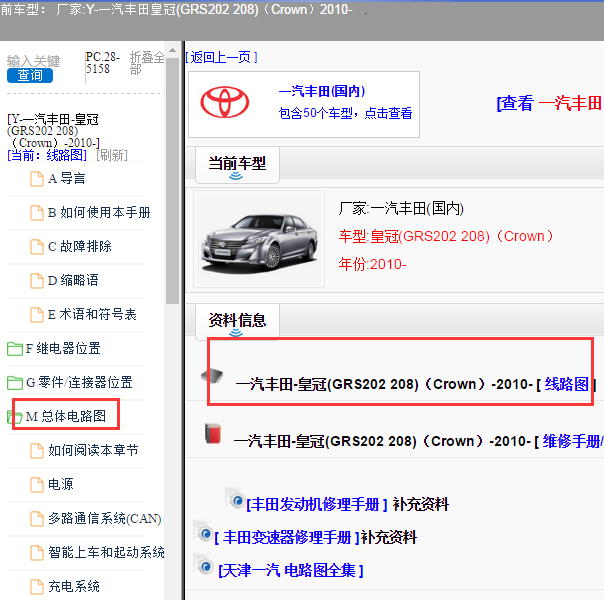
Task: Click document icon beside E 术语和符号表
Action: 37,314
